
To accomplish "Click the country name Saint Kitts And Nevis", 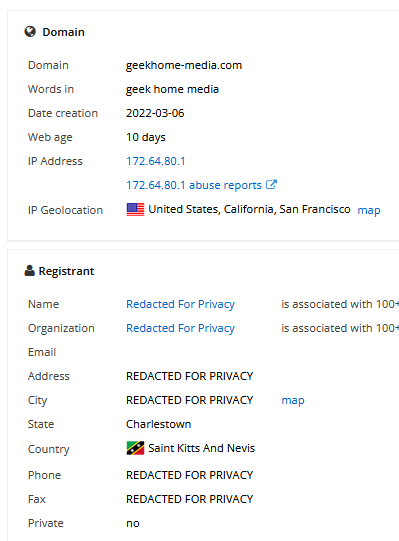I will (202, 448).
